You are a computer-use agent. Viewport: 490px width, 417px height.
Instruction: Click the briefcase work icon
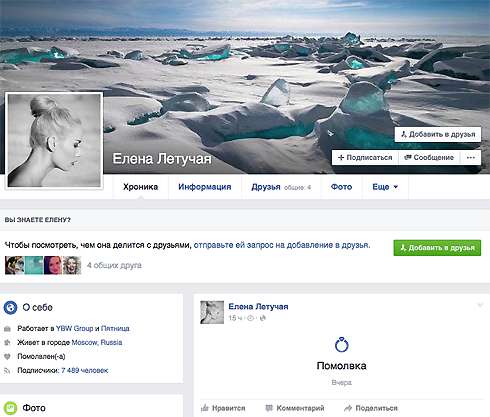click(x=7, y=329)
